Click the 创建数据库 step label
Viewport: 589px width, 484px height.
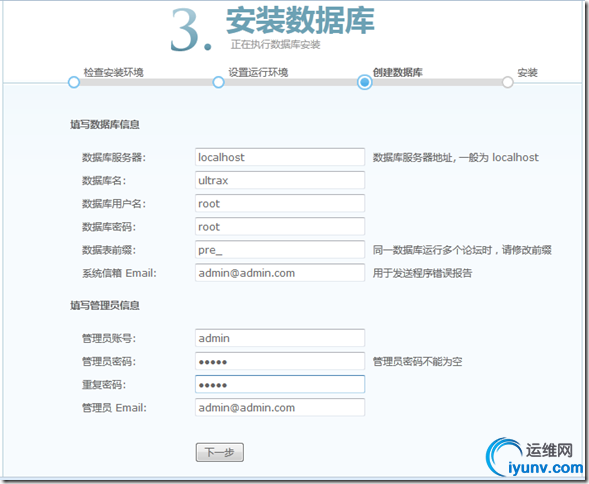(x=398, y=72)
